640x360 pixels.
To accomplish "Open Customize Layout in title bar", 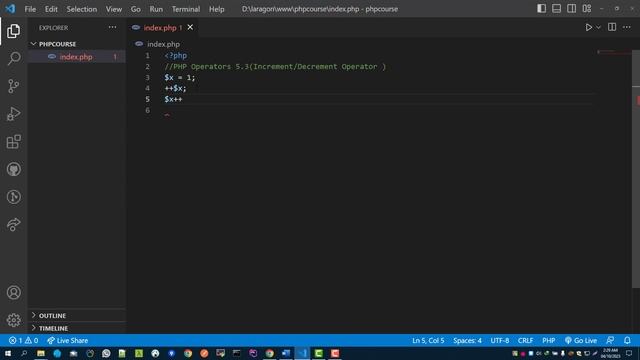I will (587, 9).
